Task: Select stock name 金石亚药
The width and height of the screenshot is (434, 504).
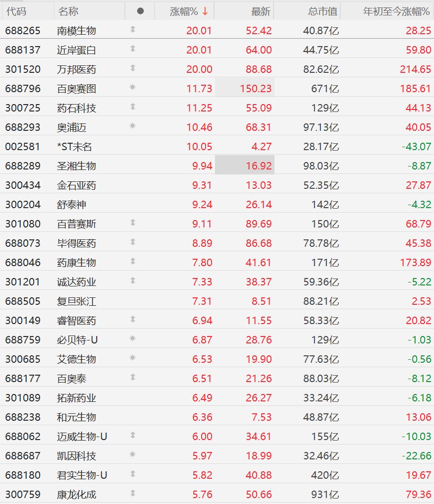Action: click(x=76, y=185)
